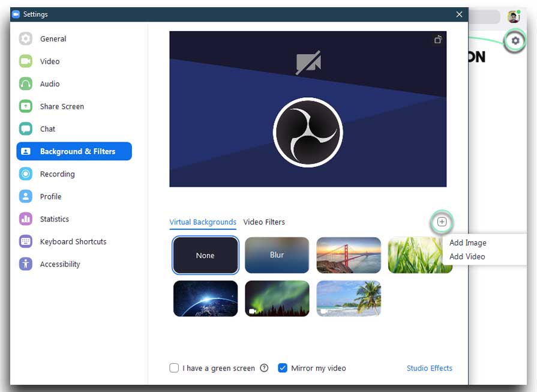Choose the beach palm tree video background

point(349,298)
